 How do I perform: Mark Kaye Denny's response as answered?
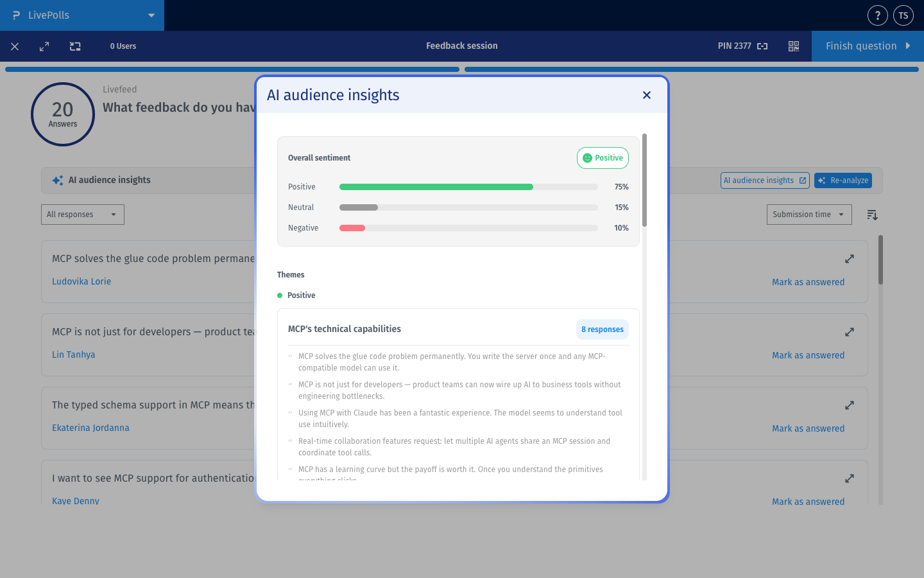(x=808, y=502)
